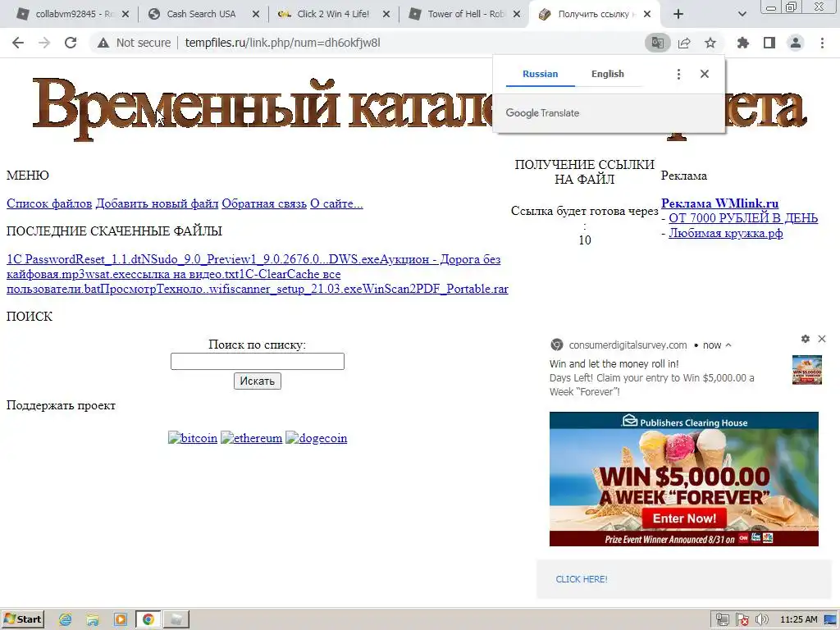Click the dogecoin donation image link
840x630 pixels.
click(x=316, y=438)
